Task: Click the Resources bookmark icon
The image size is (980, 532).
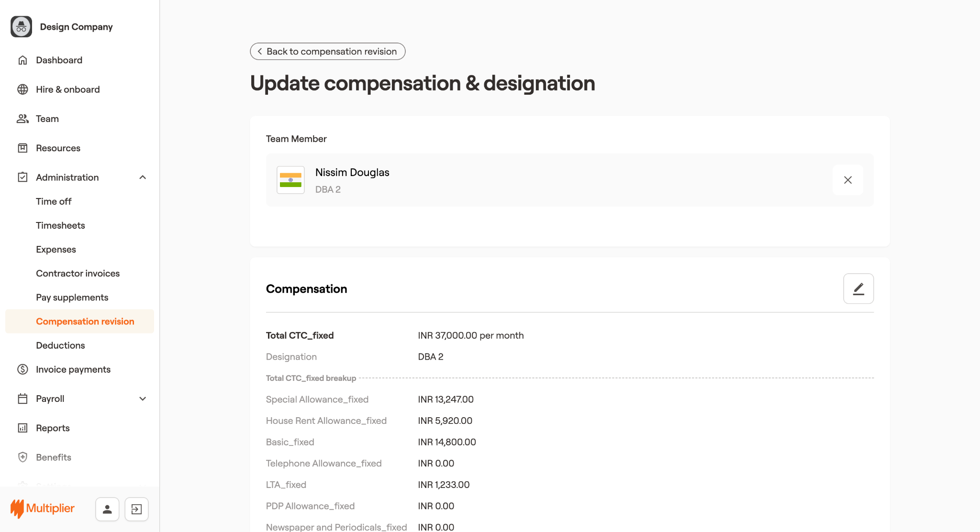Action: tap(22, 148)
